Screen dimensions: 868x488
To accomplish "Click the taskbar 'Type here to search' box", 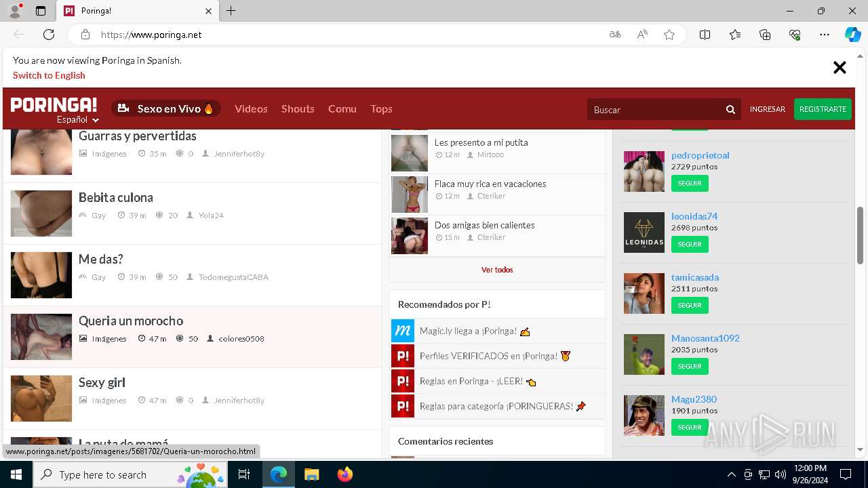I will [129, 474].
